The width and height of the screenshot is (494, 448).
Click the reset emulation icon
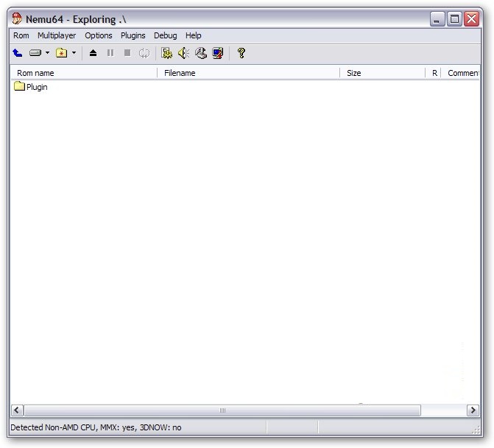[144, 53]
